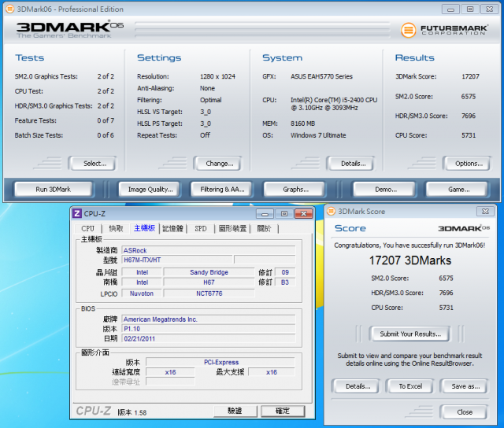
Task: Close the 3DMark Score window with X
Action: 485,212
